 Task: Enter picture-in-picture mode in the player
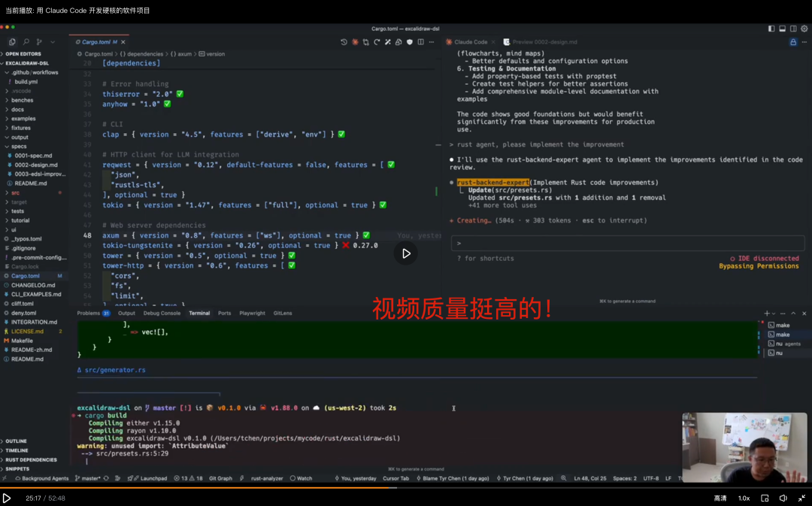(x=765, y=498)
